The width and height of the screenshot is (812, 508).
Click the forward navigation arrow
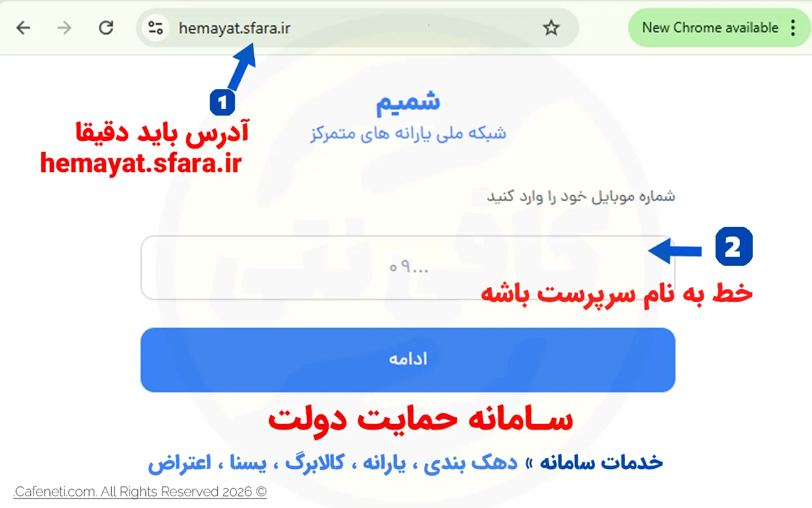64,27
